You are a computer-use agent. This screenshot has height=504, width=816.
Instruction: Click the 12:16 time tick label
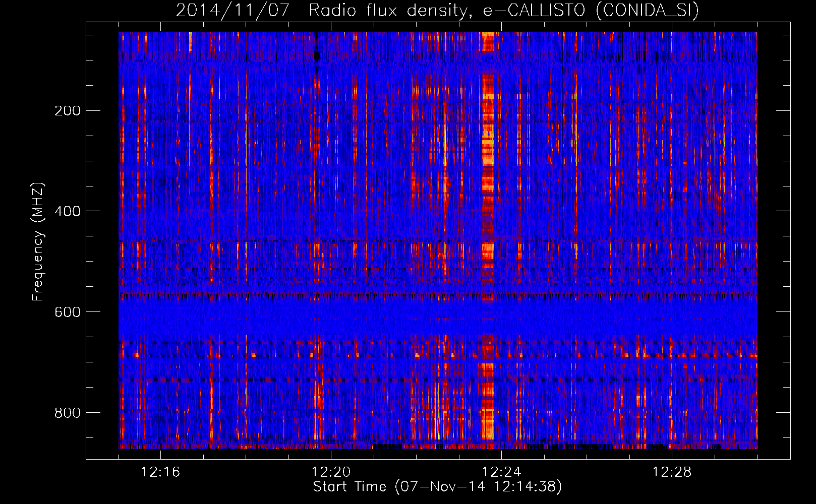click(160, 472)
